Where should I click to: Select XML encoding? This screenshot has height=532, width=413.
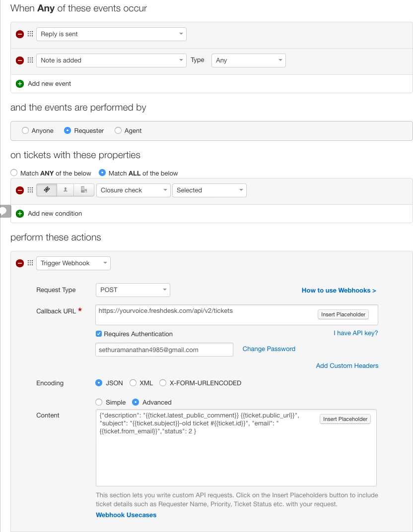pyautogui.click(x=133, y=383)
